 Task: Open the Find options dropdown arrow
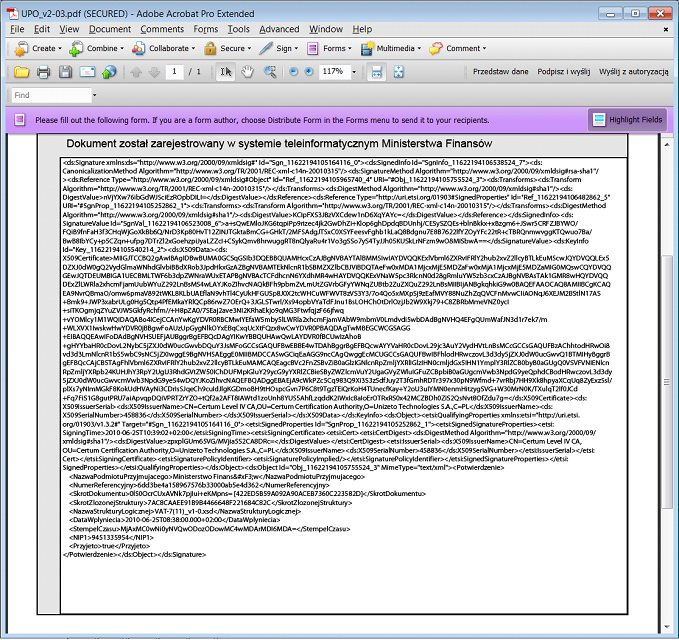click(94, 95)
